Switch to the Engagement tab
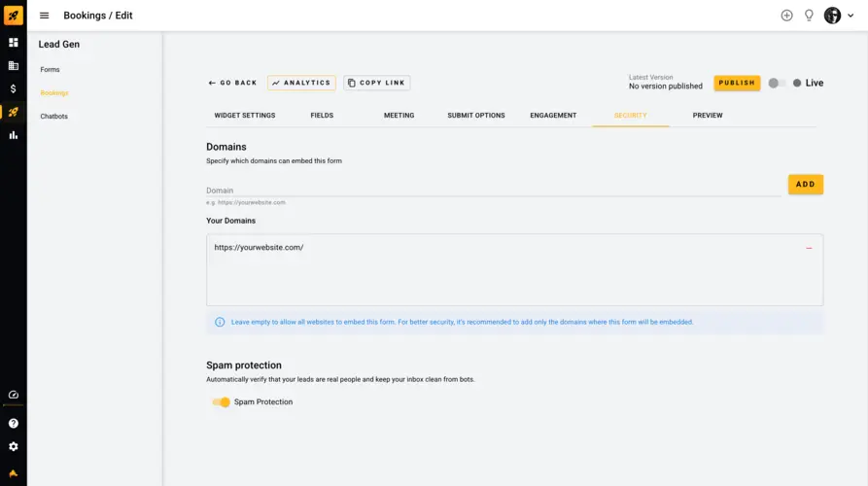868x486 pixels. [553, 115]
